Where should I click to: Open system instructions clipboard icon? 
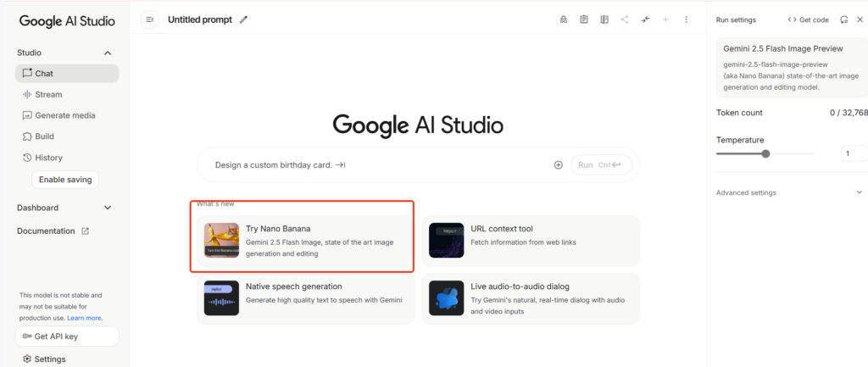tap(583, 19)
